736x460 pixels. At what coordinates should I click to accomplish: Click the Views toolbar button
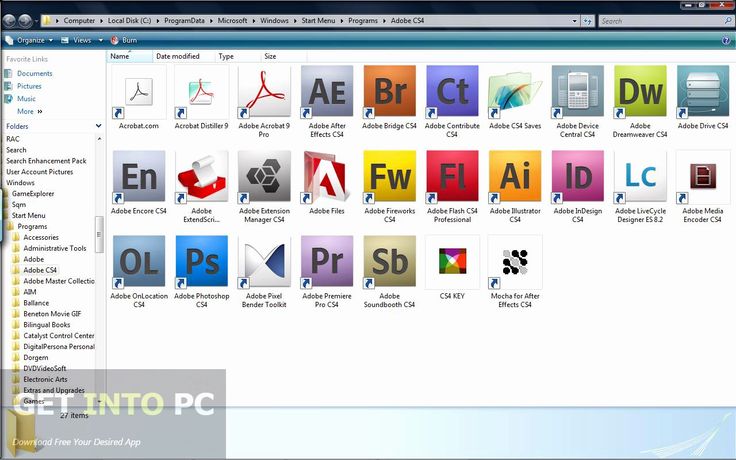click(77, 40)
